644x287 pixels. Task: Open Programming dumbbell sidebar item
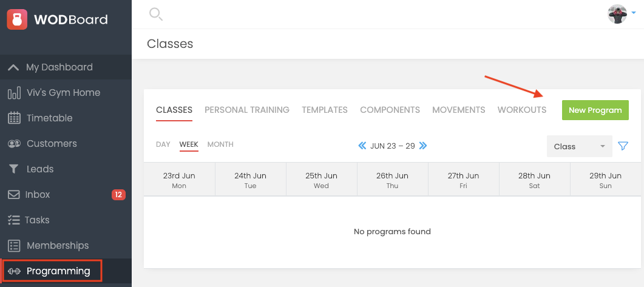click(52, 271)
